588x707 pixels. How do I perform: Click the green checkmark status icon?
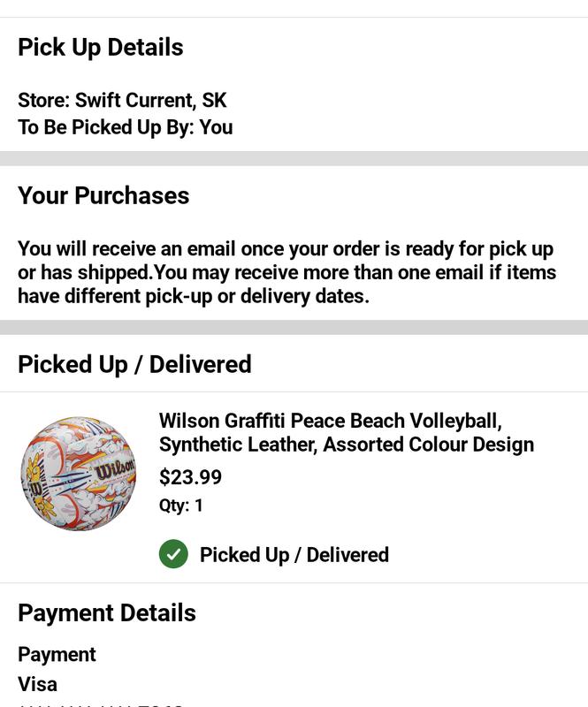tap(173, 554)
